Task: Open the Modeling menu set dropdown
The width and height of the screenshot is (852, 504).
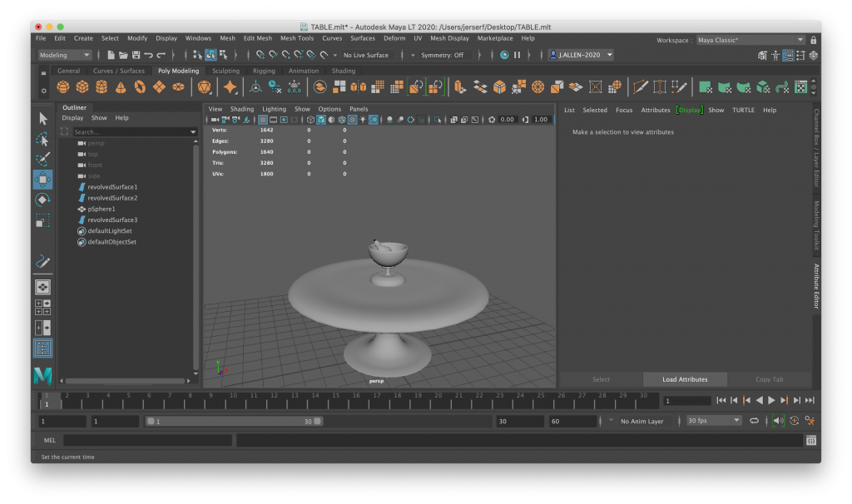Action: (x=64, y=55)
